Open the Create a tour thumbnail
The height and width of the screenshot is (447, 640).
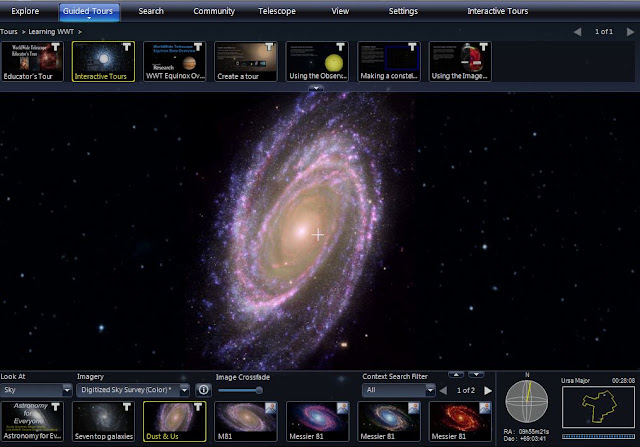246,61
